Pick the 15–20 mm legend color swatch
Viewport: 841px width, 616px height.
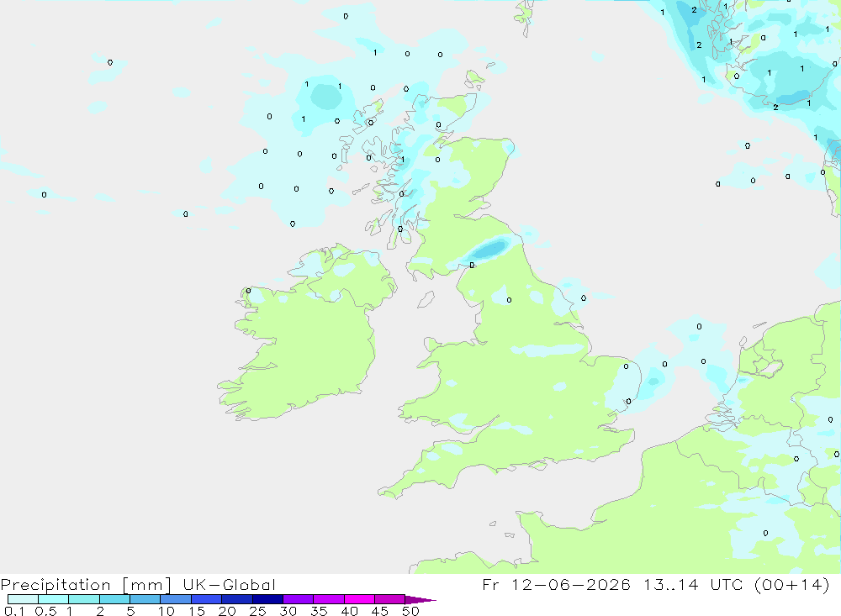point(207,599)
